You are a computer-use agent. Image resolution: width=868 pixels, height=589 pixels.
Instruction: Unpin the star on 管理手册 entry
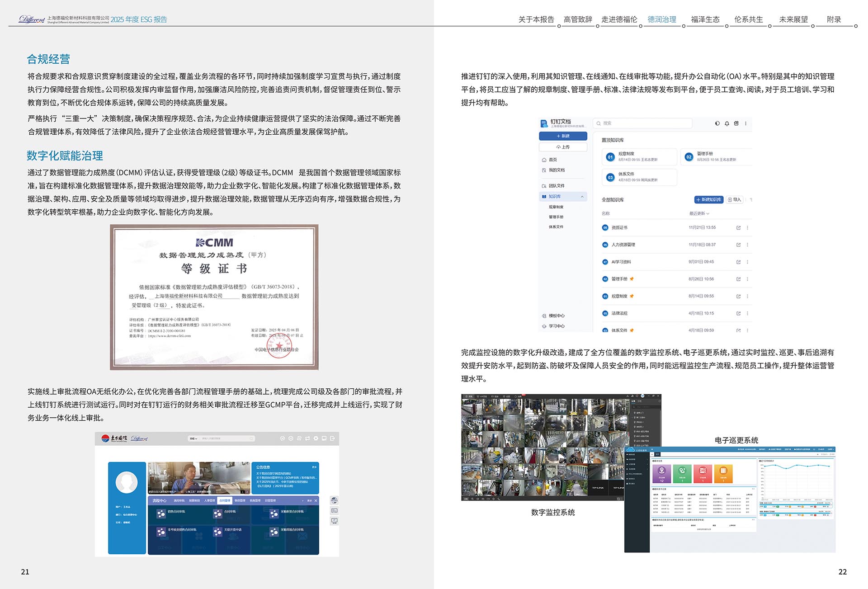[x=632, y=279]
